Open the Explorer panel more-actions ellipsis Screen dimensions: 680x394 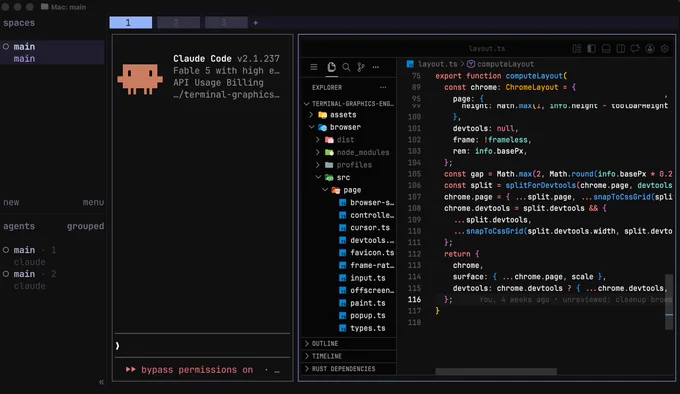coord(383,87)
